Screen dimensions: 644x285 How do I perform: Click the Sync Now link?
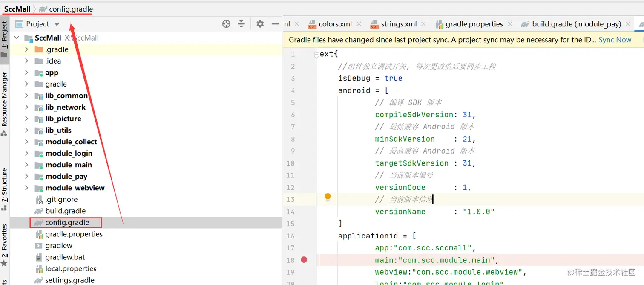tap(615, 40)
